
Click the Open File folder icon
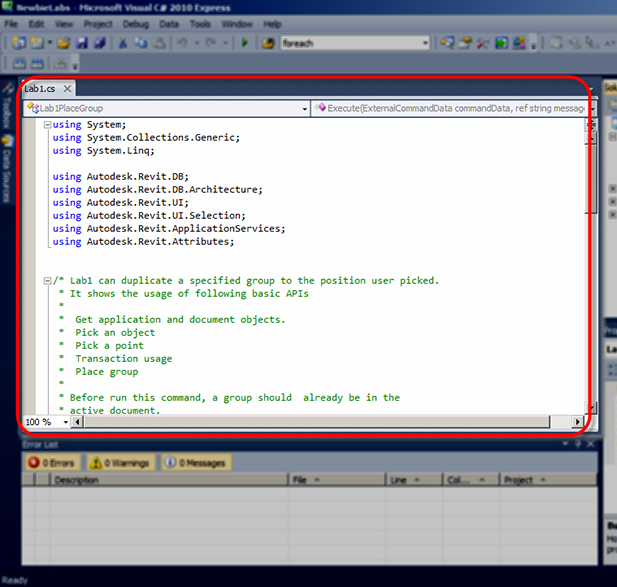tap(63, 42)
